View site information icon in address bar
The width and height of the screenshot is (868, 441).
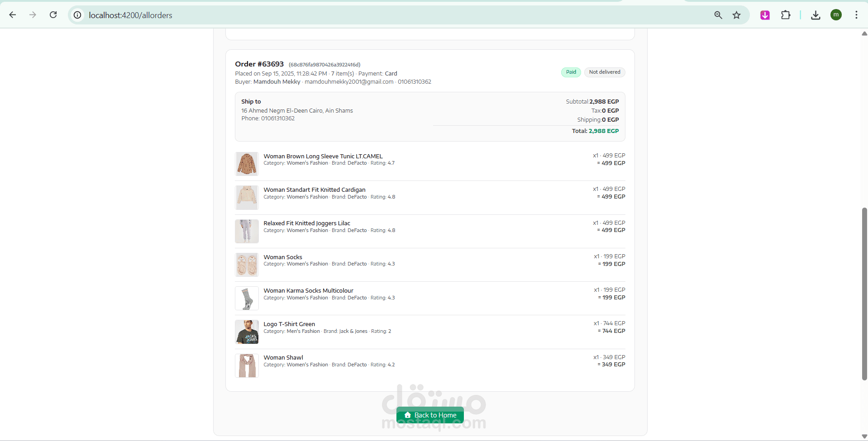coord(78,15)
